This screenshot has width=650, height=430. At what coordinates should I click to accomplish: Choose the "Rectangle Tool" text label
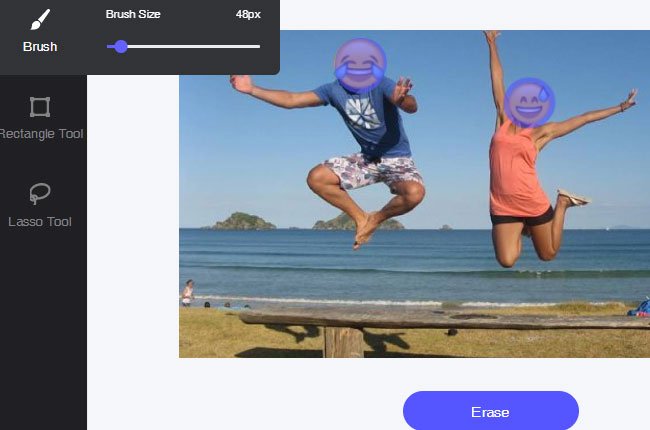tap(42, 134)
